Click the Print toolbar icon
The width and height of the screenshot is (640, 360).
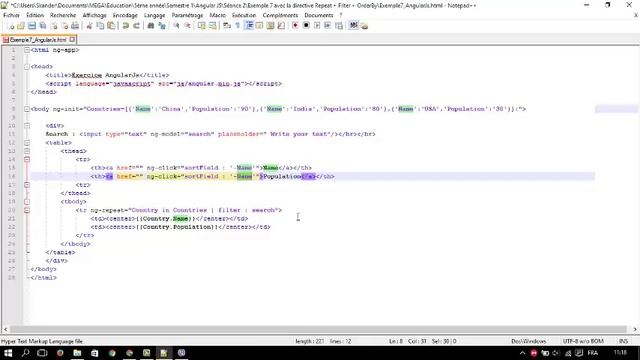75,26
